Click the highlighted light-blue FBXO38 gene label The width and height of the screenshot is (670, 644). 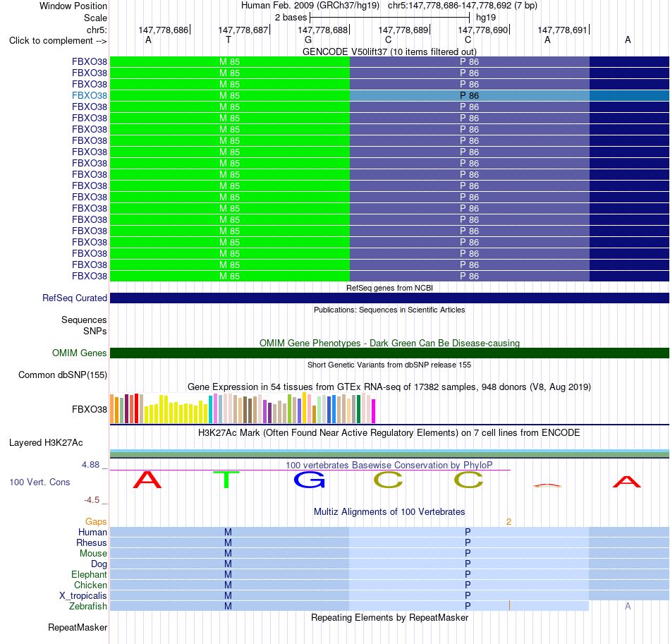(90, 95)
